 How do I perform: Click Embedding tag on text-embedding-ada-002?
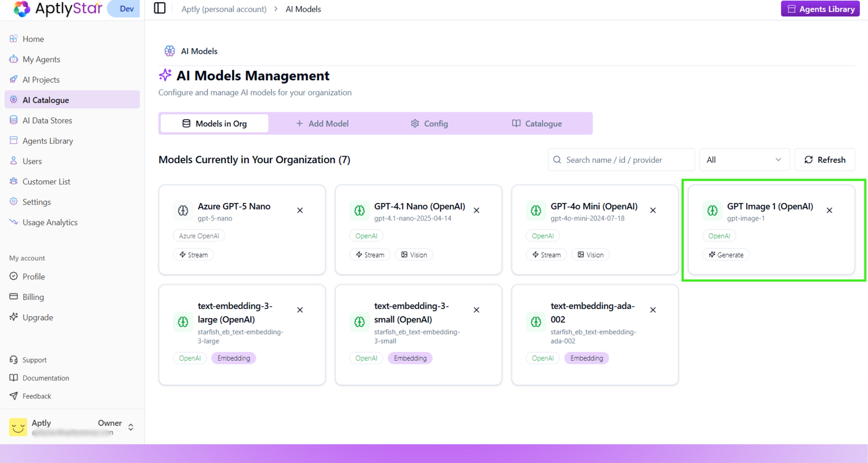tap(587, 358)
